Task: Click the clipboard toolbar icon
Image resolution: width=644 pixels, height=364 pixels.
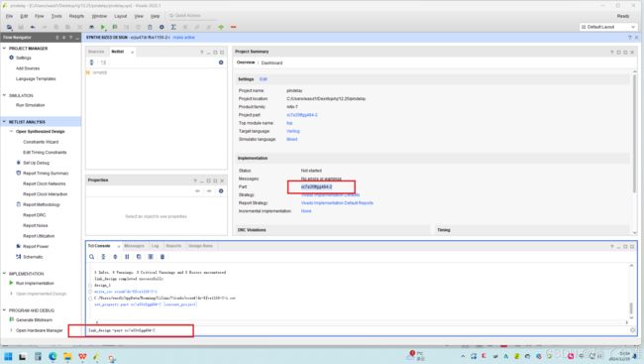Action: [150, 27]
